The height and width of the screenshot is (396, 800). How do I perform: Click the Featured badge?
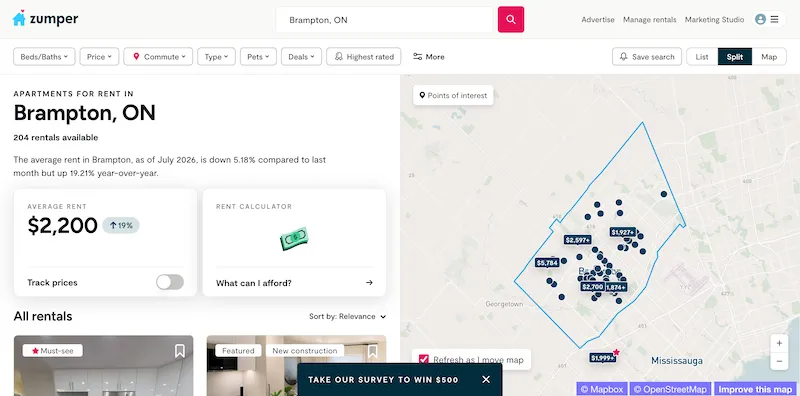tap(238, 351)
